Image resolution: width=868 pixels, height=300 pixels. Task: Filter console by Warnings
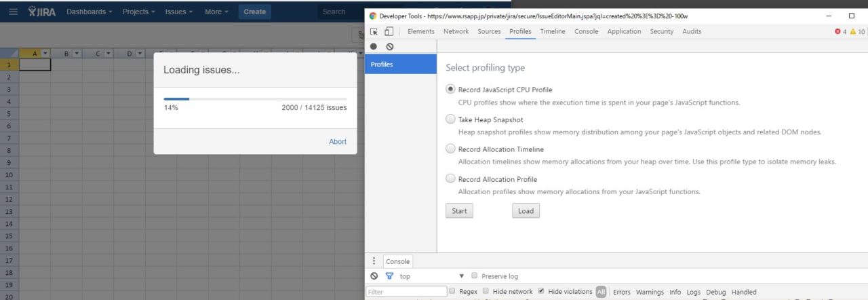tap(650, 292)
